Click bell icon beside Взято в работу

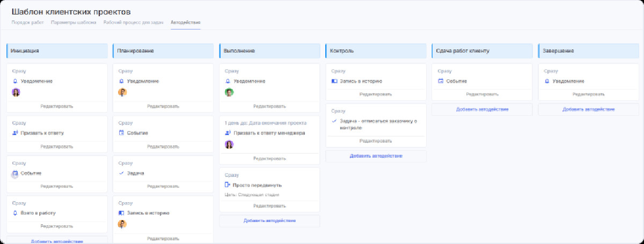coord(15,213)
